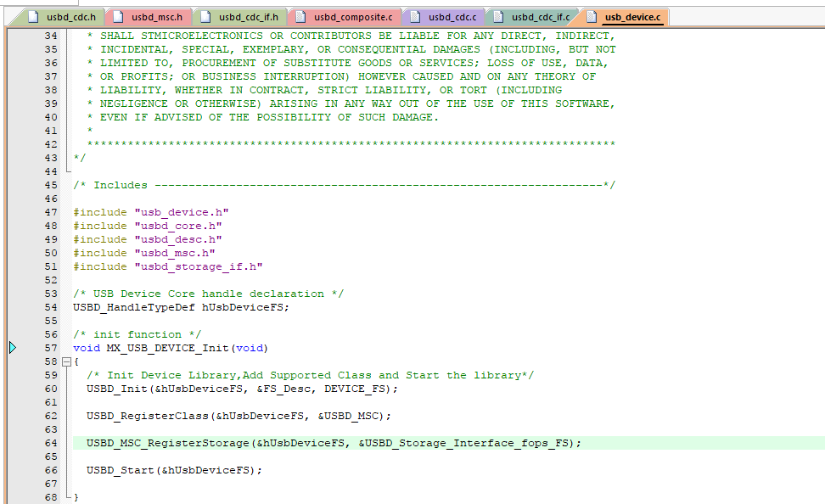Image resolution: width=825 pixels, height=504 pixels.
Task: Click the &FS_Desc argument on line 60
Action: pyautogui.click(x=286, y=389)
